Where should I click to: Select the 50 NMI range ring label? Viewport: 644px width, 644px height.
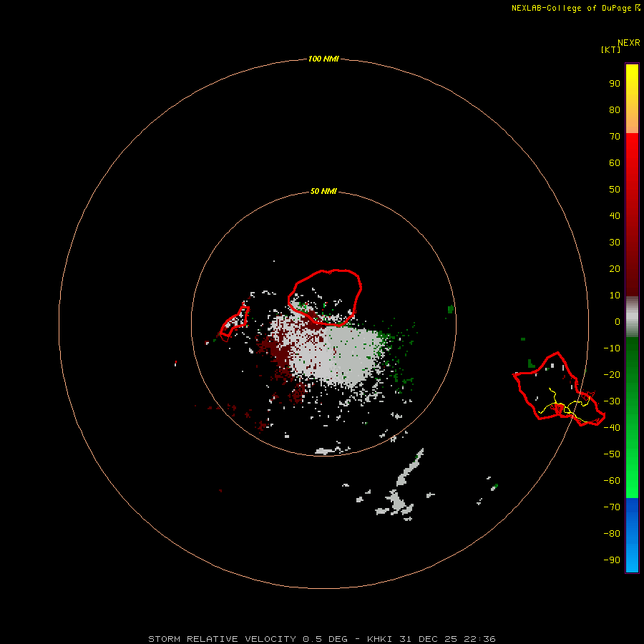tap(323, 191)
